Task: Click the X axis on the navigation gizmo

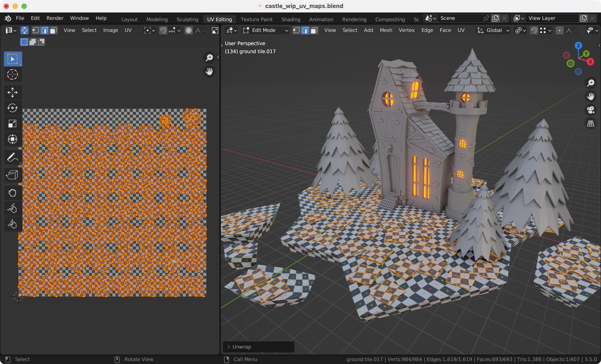Action: tap(590, 61)
